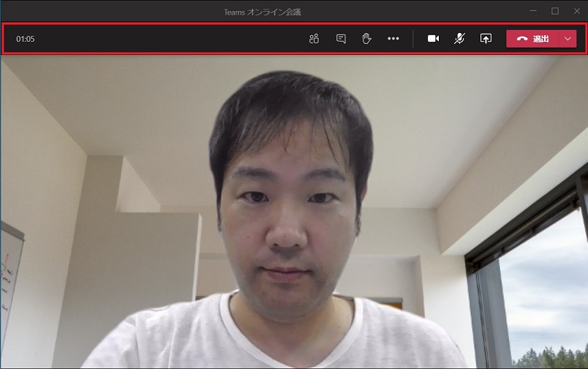Open the share content tray
588x369 pixels.
coord(486,39)
